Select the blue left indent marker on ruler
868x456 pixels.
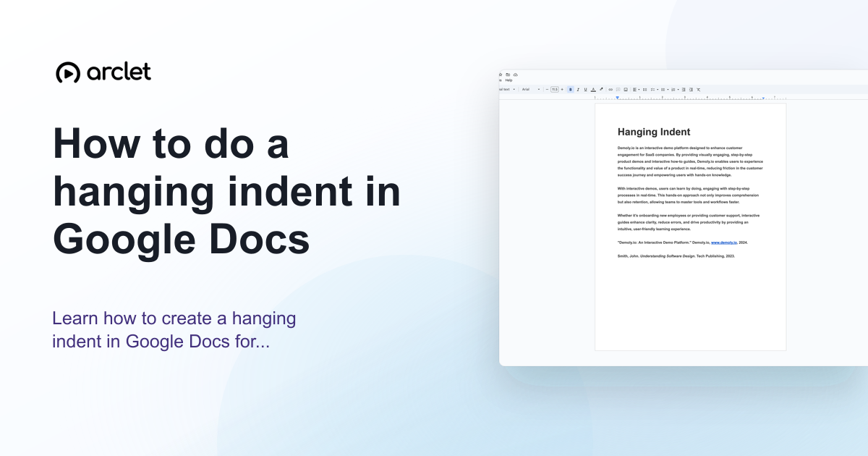(617, 97)
